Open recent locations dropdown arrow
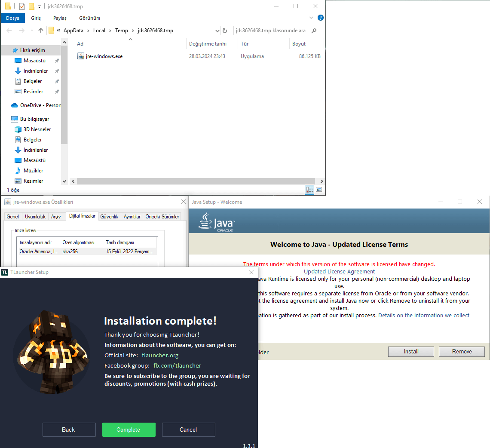Image resolution: width=490 pixels, height=448 pixels. coord(32,31)
